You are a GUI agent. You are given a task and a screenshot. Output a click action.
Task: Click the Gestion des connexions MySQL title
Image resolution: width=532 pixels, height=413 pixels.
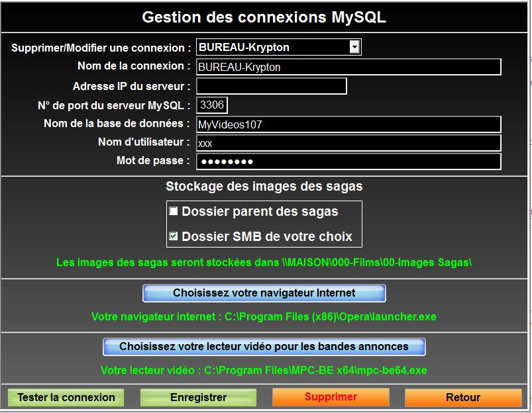pos(264,18)
